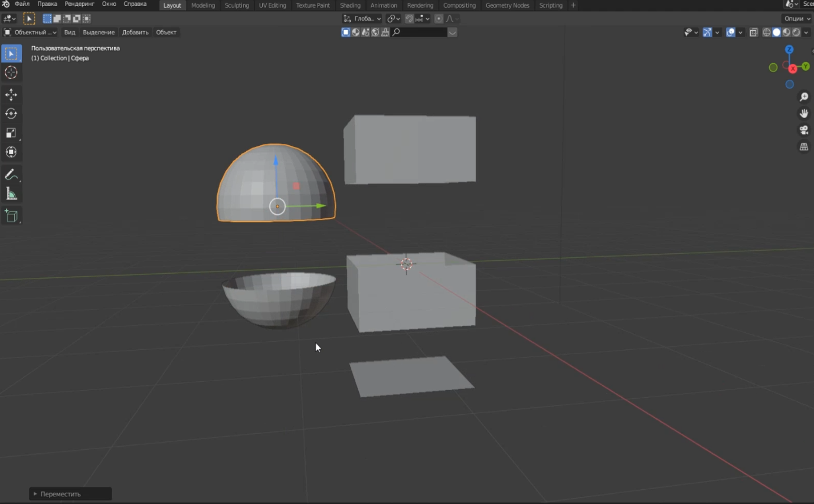
Task: Set selection mode to Subtract
Action: pos(67,19)
